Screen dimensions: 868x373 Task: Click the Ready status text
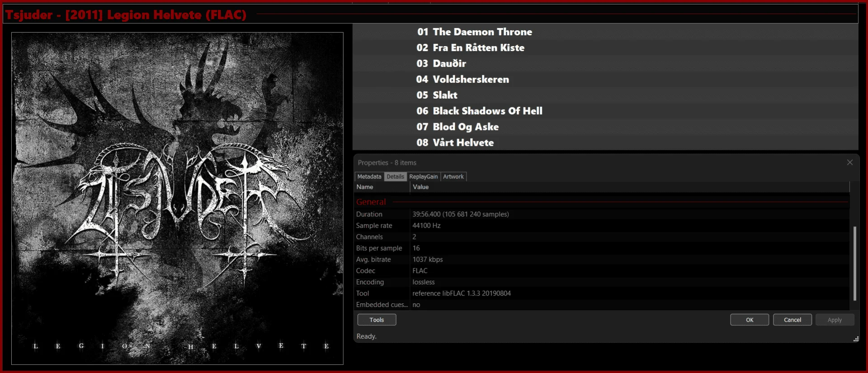point(366,336)
